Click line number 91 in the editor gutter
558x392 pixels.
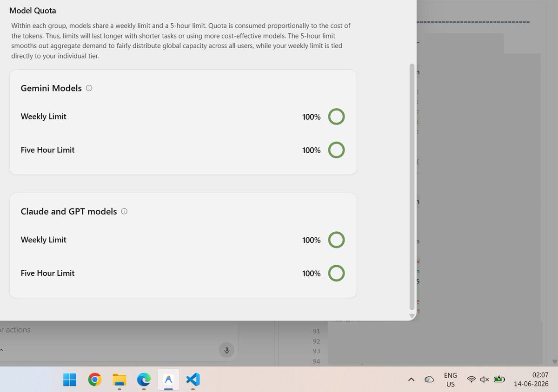pyautogui.click(x=317, y=331)
